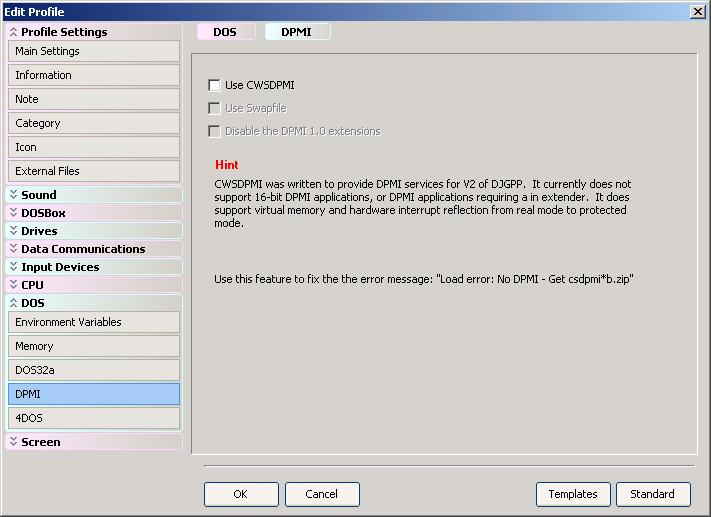Collapse the Profile Settings section

(x=64, y=32)
